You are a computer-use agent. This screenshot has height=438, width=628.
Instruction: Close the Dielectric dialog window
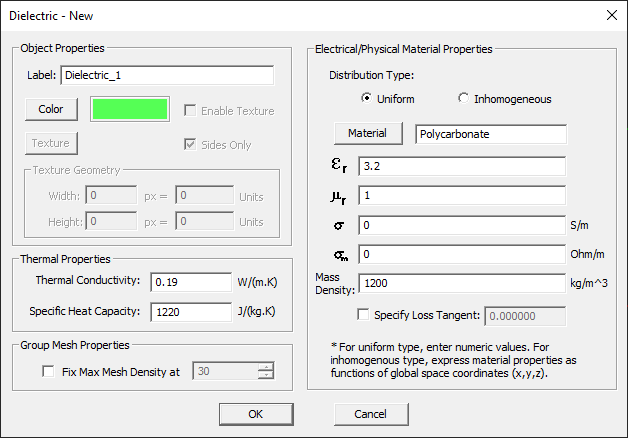[x=610, y=15]
